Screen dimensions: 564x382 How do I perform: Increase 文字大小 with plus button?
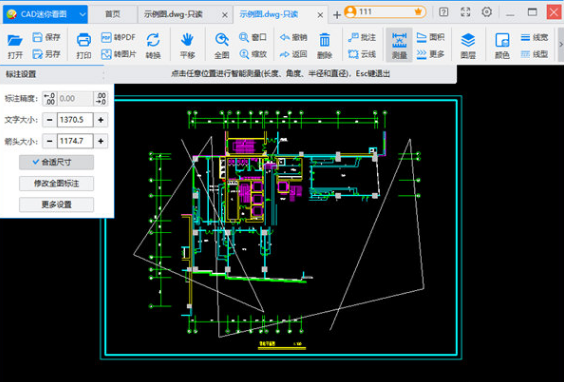point(101,120)
